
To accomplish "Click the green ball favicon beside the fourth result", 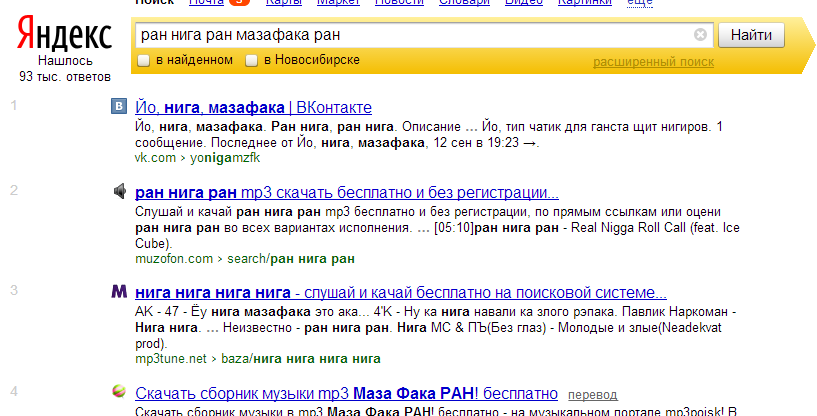I will point(119,390).
